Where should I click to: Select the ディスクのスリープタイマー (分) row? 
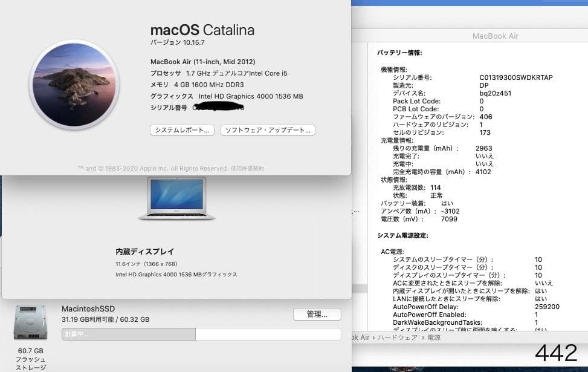click(467, 267)
